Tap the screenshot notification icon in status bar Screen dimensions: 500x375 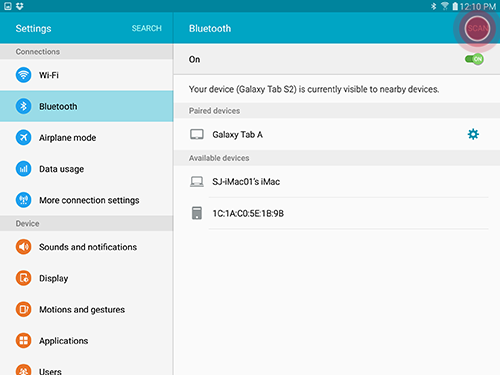tap(8, 6)
